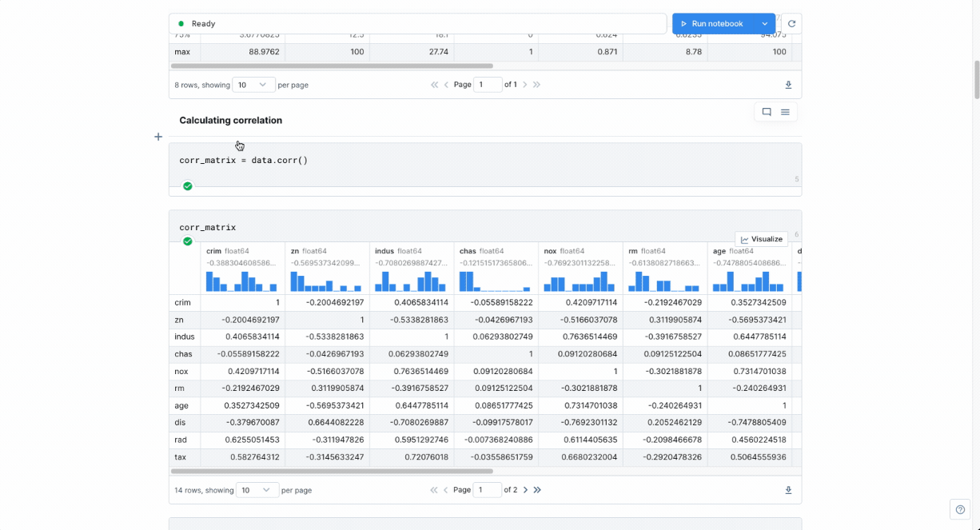This screenshot has width=980, height=530.
Task: Click next page arrow in upper table pagination
Action: tap(525, 85)
